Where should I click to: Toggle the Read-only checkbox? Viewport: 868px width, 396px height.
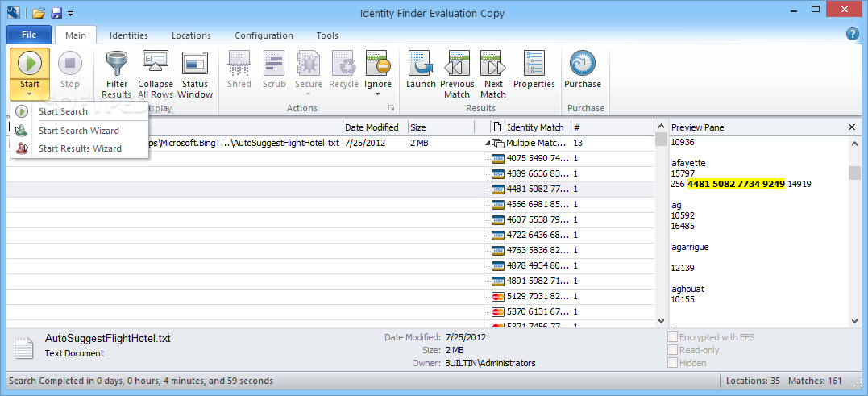(673, 350)
